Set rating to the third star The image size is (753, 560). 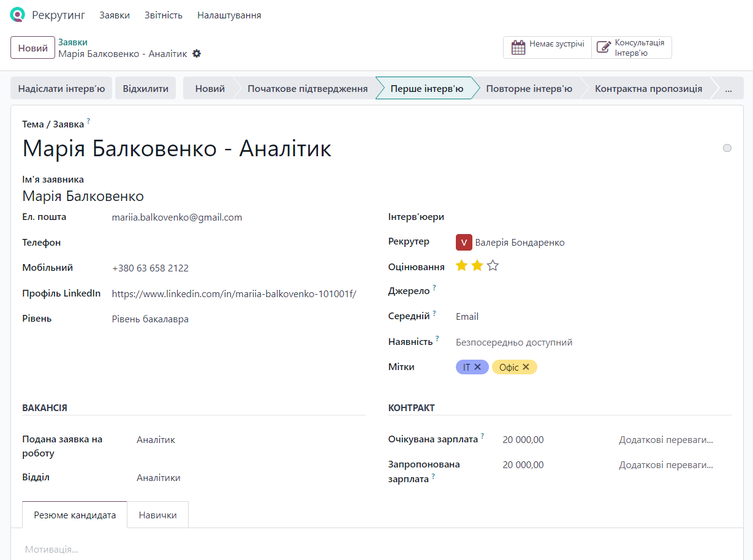[x=493, y=266]
